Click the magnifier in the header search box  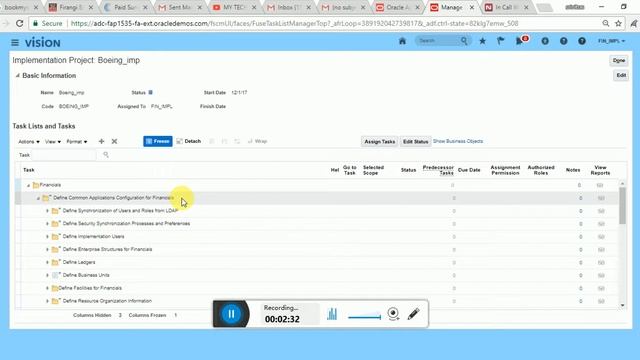coord(464,41)
